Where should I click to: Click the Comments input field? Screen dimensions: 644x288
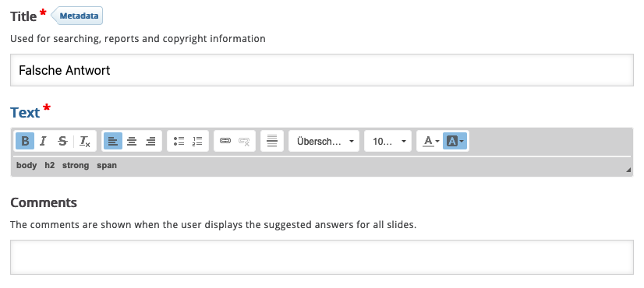tap(322, 257)
